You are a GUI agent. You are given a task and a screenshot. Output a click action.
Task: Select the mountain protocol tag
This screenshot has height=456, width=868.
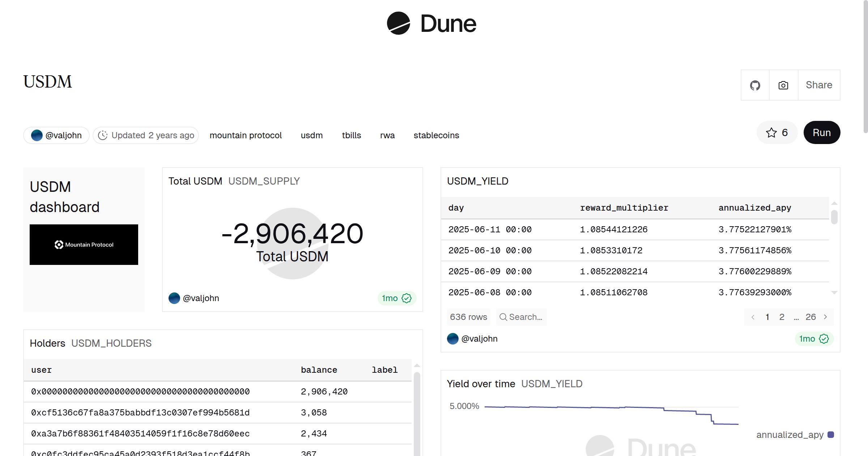point(246,135)
